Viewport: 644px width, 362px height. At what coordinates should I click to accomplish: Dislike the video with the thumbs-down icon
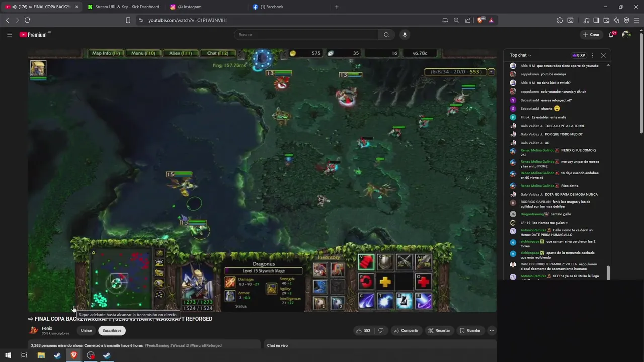pyautogui.click(x=381, y=330)
